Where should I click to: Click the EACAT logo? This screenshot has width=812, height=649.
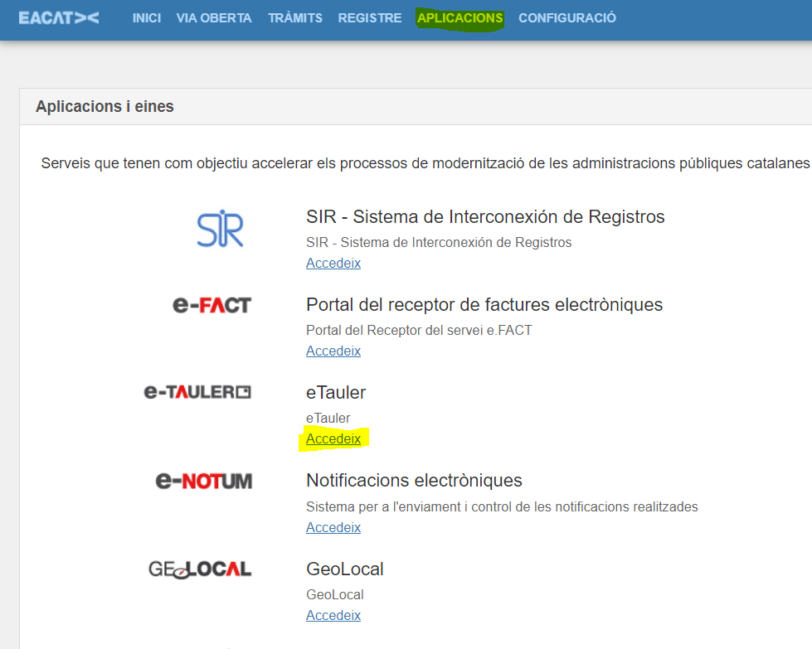click(x=59, y=18)
